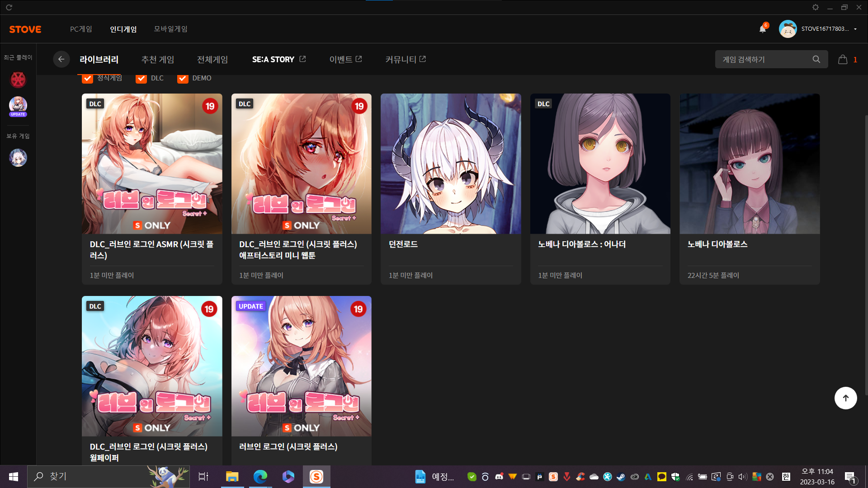868x488 pixels.
Task: Uncheck the DLC filter checkbox
Action: pos(141,79)
